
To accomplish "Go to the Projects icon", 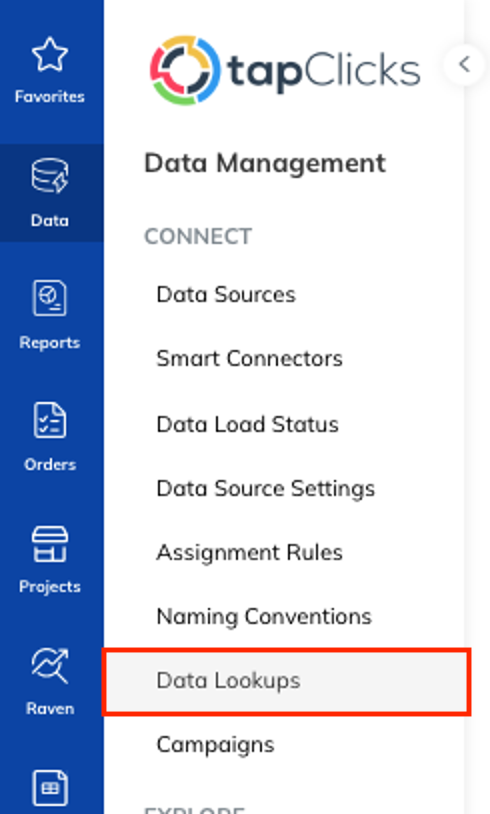I will [x=50, y=544].
